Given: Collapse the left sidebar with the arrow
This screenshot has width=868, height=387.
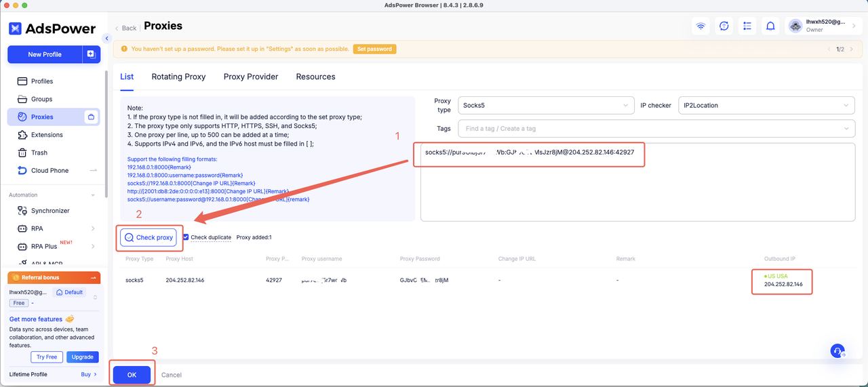Looking at the screenshot, I should (x=106, y=39).
